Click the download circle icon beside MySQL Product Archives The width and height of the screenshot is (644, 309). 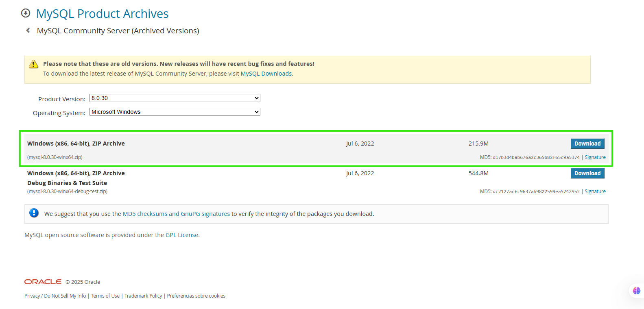(x=26, y=13)
